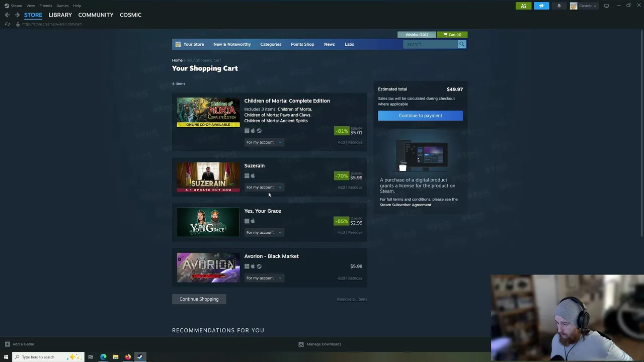Open the Friends menu
644x362 pixels.
coord(46,6)
